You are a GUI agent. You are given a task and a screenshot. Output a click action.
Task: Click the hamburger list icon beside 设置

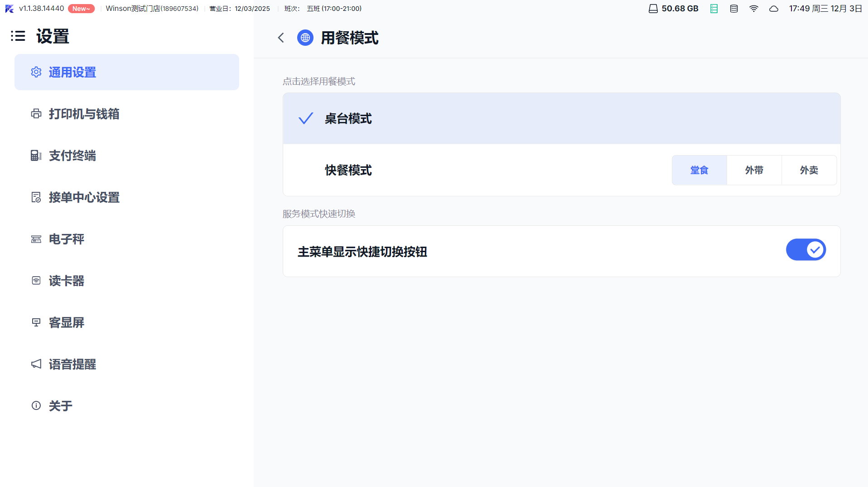pos(18,36)
